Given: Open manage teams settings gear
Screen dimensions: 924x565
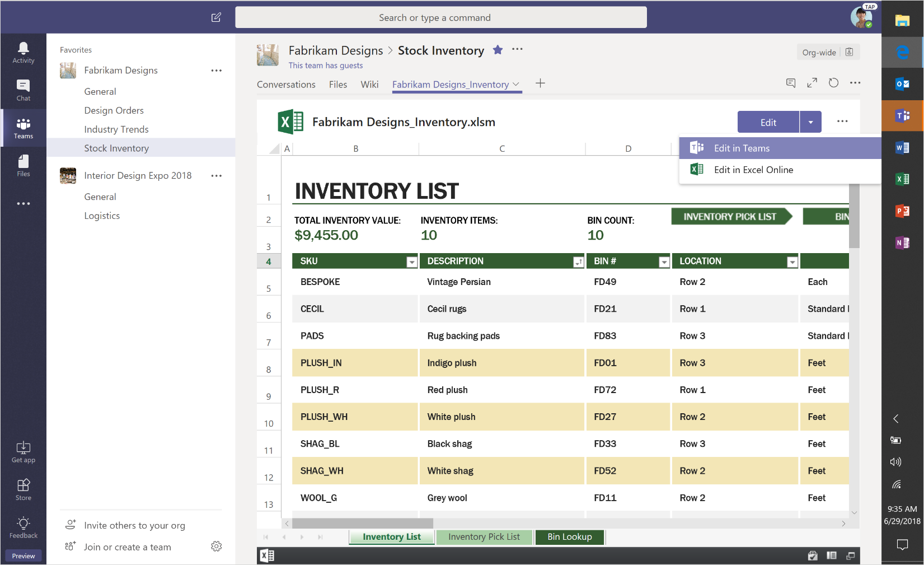Looking at the screenshot, I should (217, 547).
